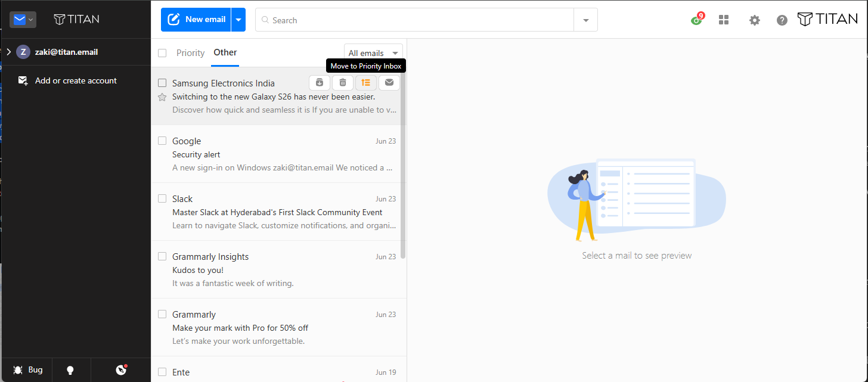Click the add account envelope icon
868x382 pixels.
click(23, 80)
